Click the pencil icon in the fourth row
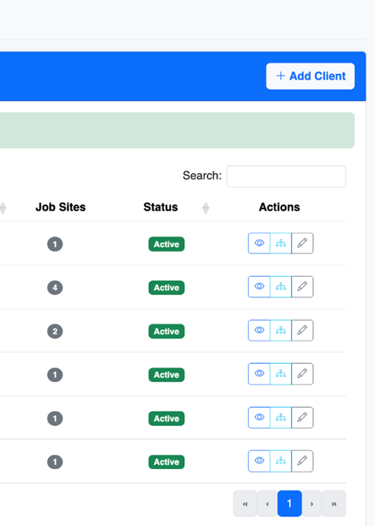Screen dimensions: 375x531 (302, 374)
